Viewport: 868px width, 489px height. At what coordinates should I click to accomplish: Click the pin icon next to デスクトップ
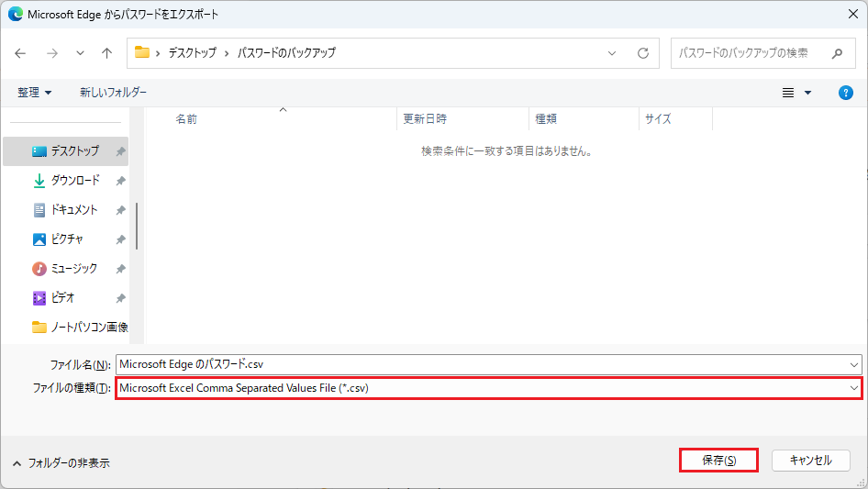pos(120,151)
